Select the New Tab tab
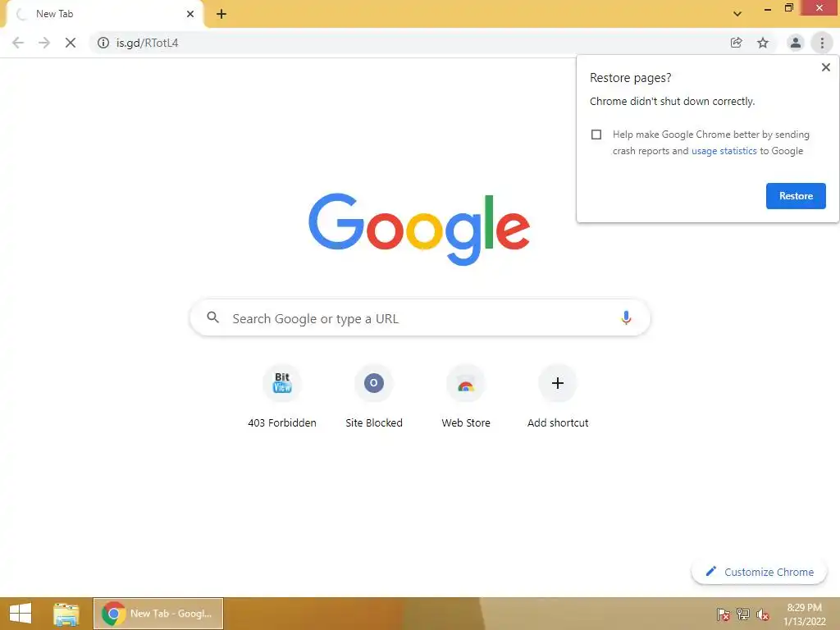 point(104,14)
